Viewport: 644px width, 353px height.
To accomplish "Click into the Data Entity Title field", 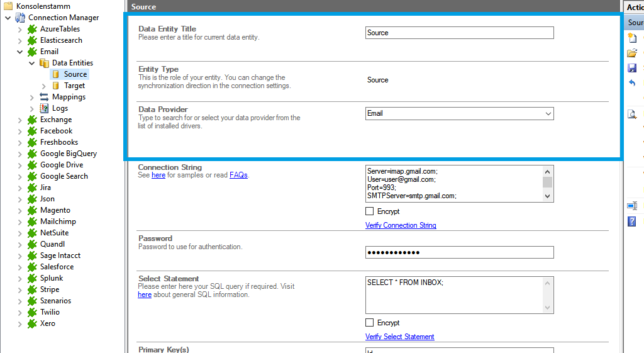I will coord(459,33).
